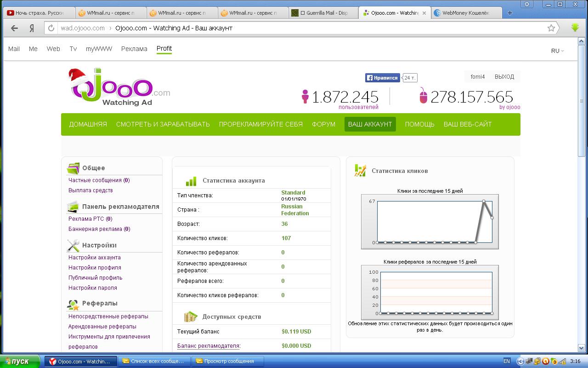Screen dimensions: 588x368
Task: Open ДОМАШНЯЯ in green menu
Action: [x=88, y=124]
